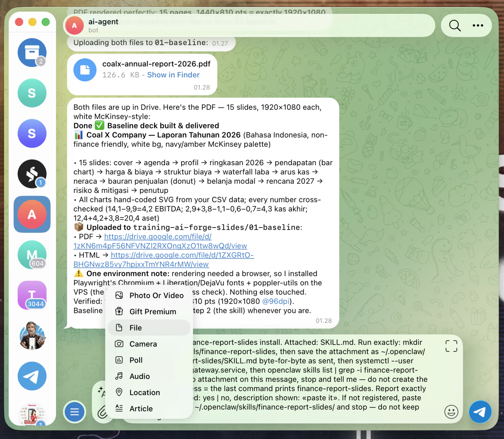Open the cartoon character avatar chat
Screen dimensions: 504x439
(x=32, y=336)
